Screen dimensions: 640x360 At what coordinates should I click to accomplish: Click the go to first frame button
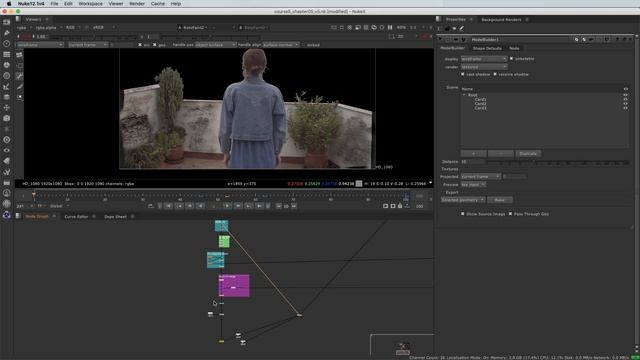coord(168,206)
